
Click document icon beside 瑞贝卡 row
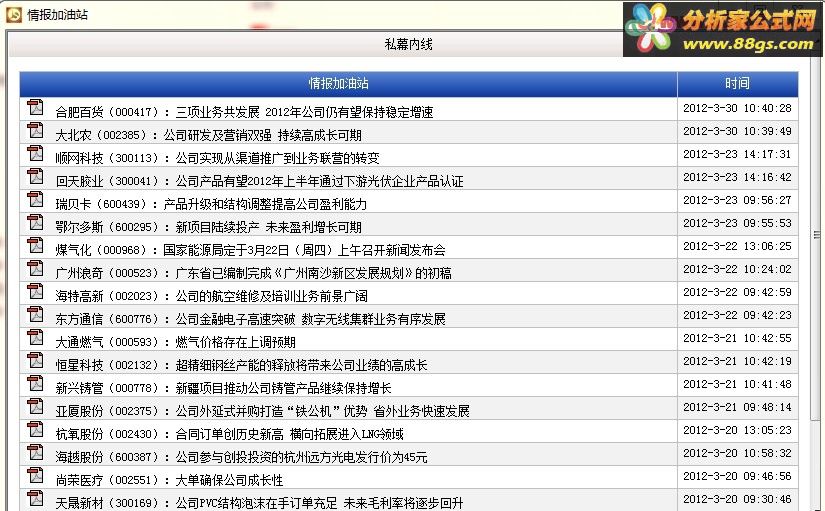click(x=35, y=199)
